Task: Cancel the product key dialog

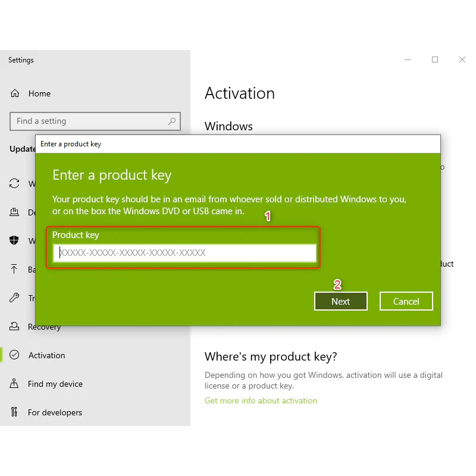Action: [406, 301]
